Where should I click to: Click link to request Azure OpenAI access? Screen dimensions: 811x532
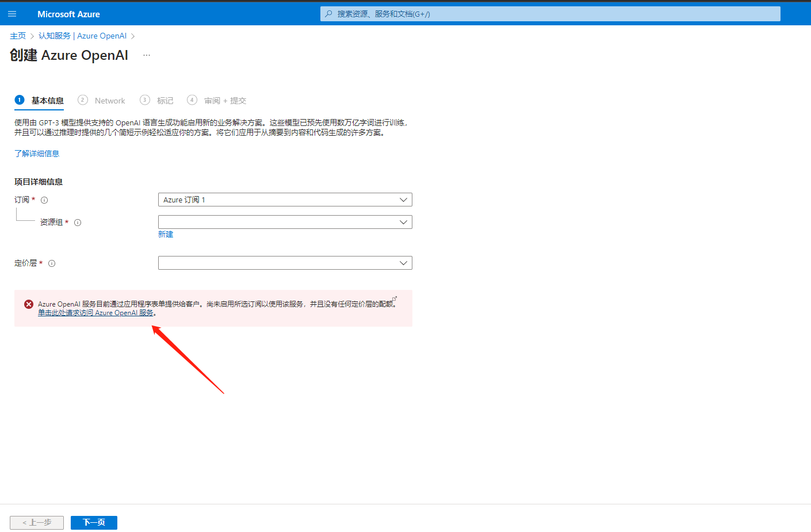pyautogui.click(x=95, y=313)
